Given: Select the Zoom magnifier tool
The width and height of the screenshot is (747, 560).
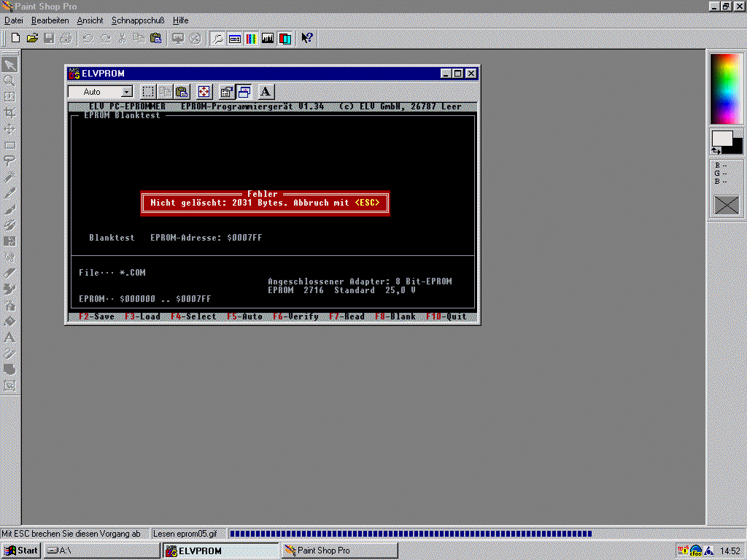Looking at the screenshot, I should (9, 80).
